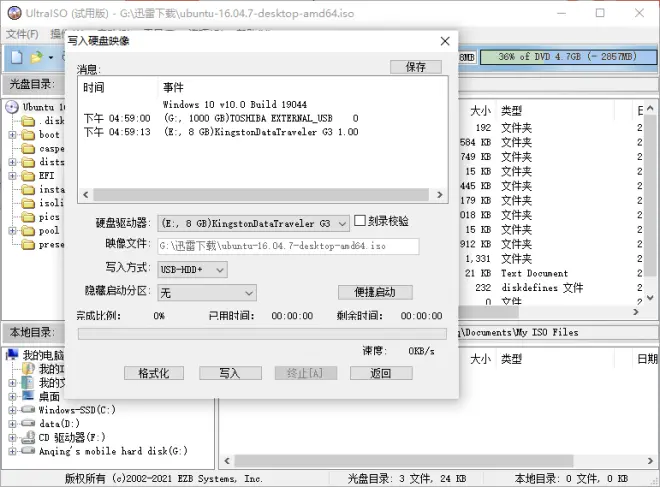
Task: Click the 写入 button
Action: click(x=230, y=373)
